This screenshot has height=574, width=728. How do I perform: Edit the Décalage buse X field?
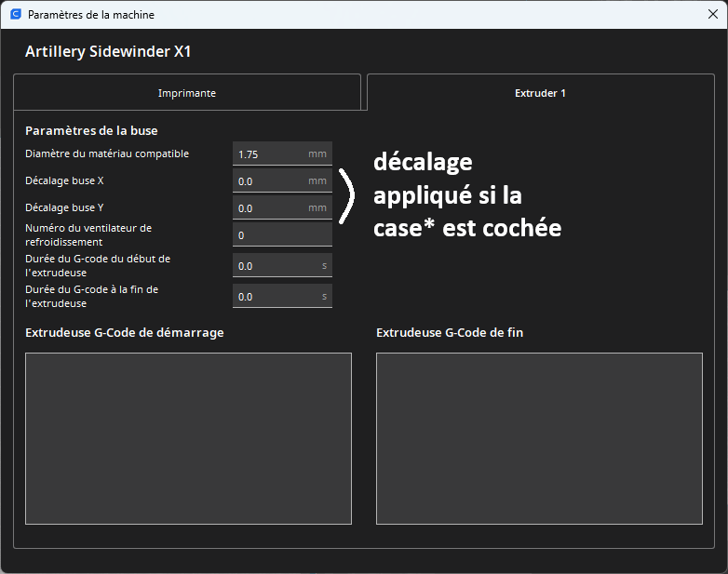tap(282, 180)
